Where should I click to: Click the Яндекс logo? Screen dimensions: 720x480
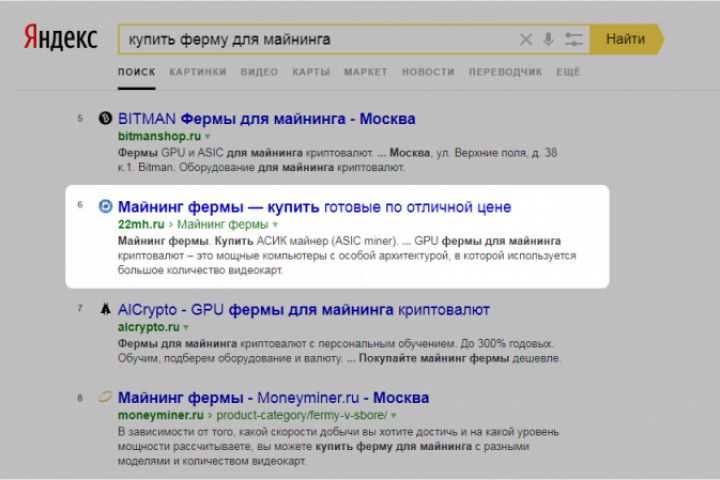tap(60, 37)
